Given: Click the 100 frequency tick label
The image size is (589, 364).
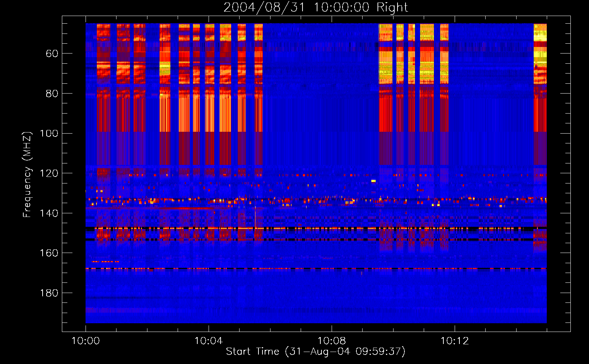Looking at the screenshot, I should click(49, 134).
